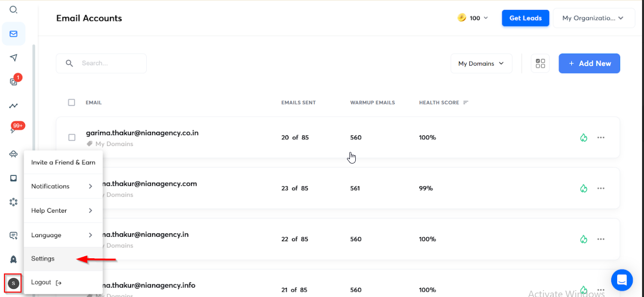Open Campaigns paper plane sidebar icon

[14, 58]
